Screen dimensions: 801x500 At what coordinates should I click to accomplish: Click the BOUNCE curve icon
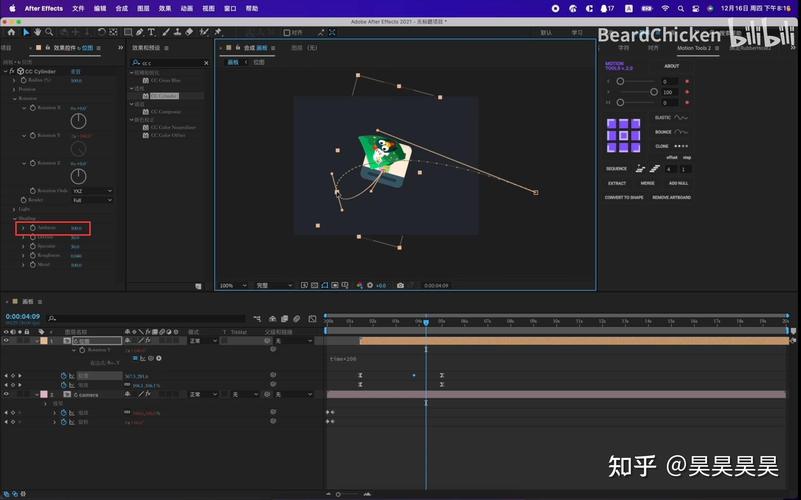pyautogui.click(x=681, y=132)
